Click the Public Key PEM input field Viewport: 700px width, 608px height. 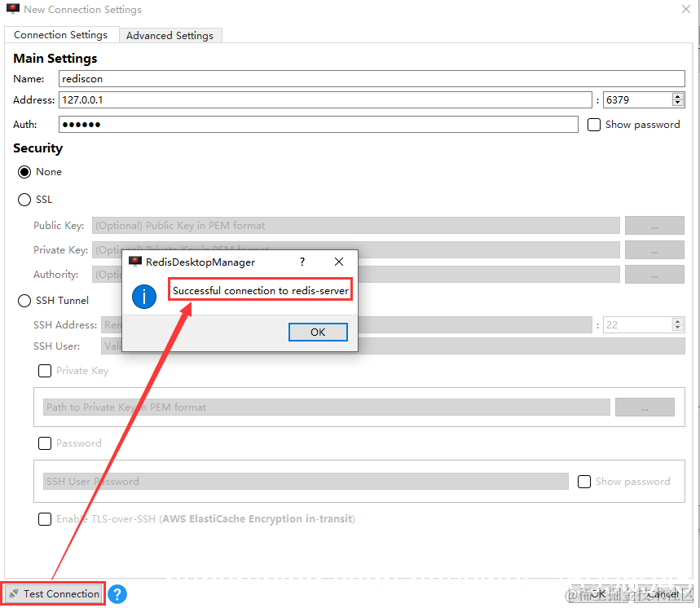coord(356,226)
